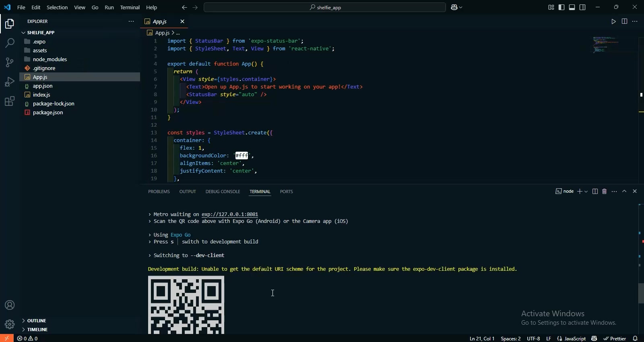Go to line via Ln 21, Col 1
The image size is (644, 342).
(x=482, y=339)
